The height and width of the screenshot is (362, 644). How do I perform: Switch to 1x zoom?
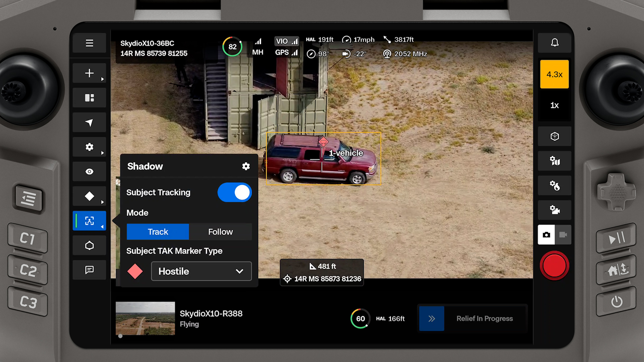pos(554,105)
